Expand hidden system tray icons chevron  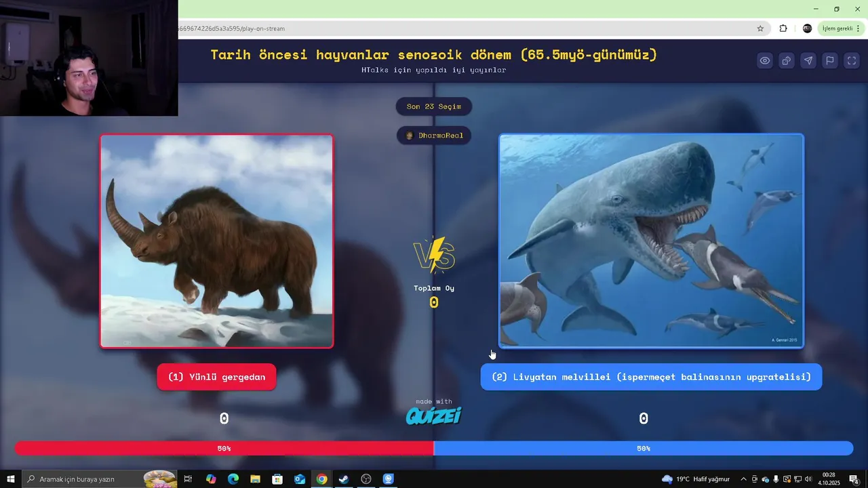coord(743,479)
